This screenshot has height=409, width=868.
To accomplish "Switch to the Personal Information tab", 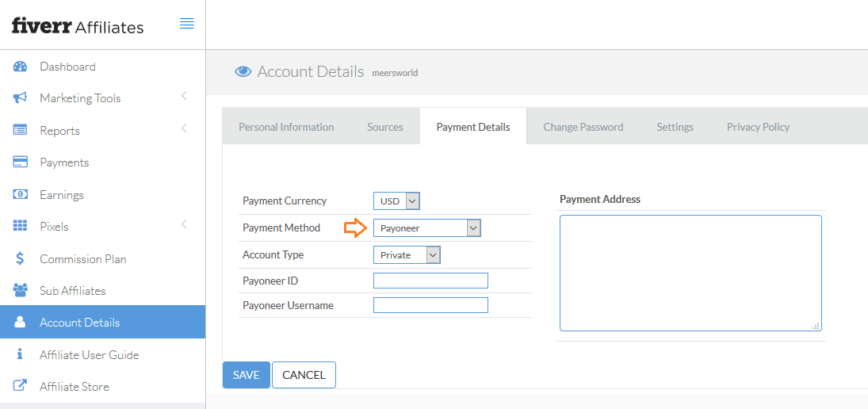I will (x=286, y=127).
